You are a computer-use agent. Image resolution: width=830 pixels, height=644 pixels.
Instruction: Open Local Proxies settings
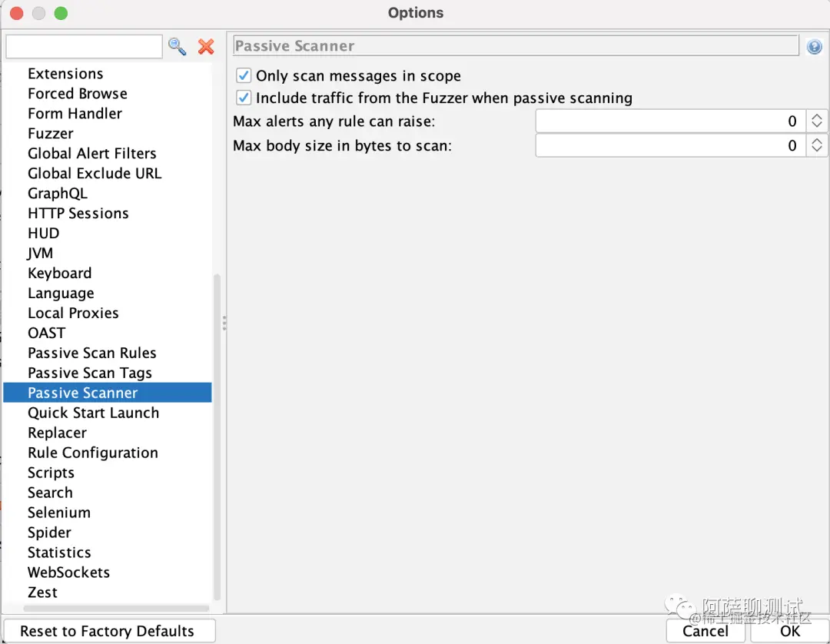pos(73,314)
